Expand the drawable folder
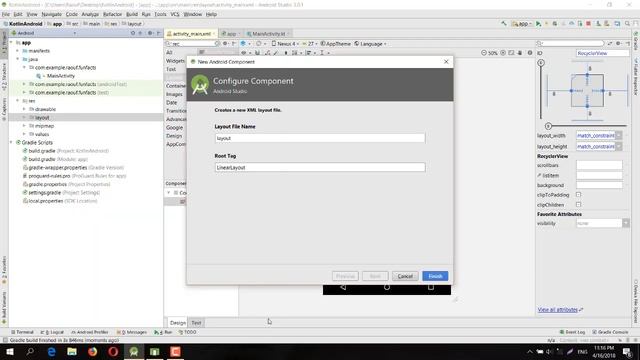The image size is (640, 360). click(x=24, y=109)
